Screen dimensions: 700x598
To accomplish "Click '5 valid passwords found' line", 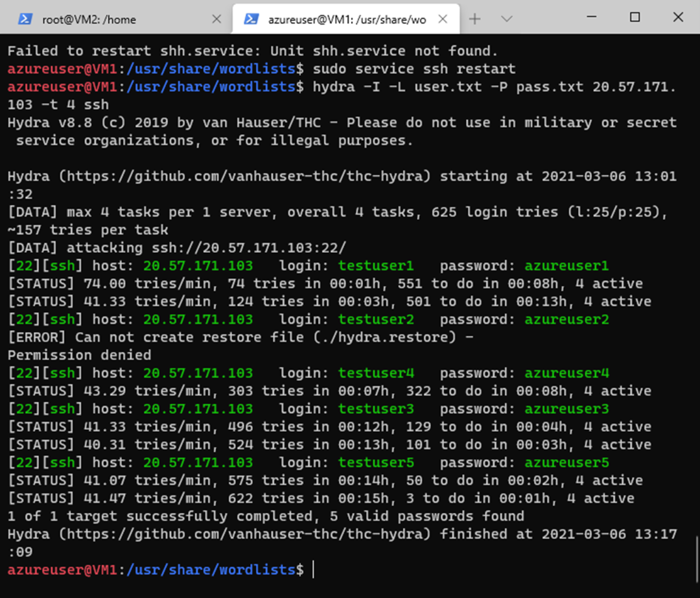I will coord(266,516).
